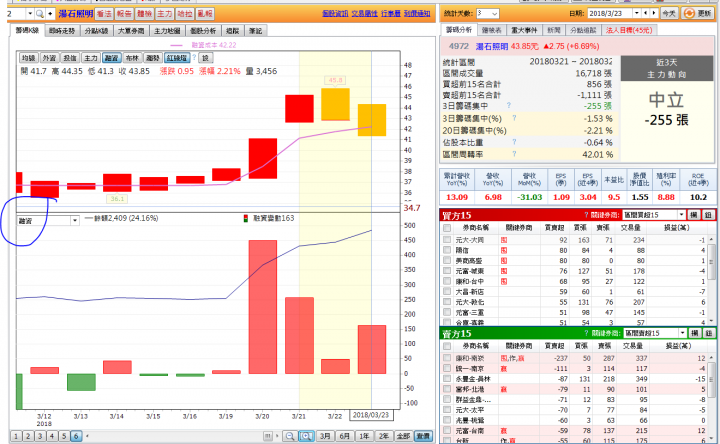Open the 融資 sub-chart indicator dropdown
Image resolution: width=720 pixels, height=444 pixels.
pos(74,221)
